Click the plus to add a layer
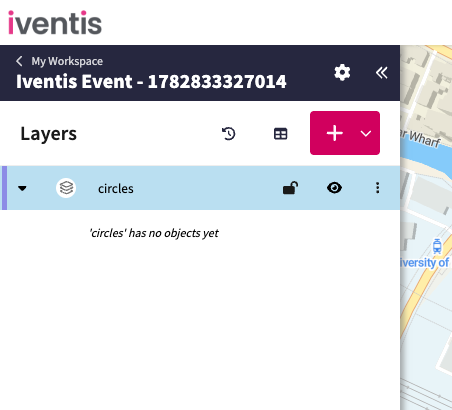 click(x=335, y=133)
